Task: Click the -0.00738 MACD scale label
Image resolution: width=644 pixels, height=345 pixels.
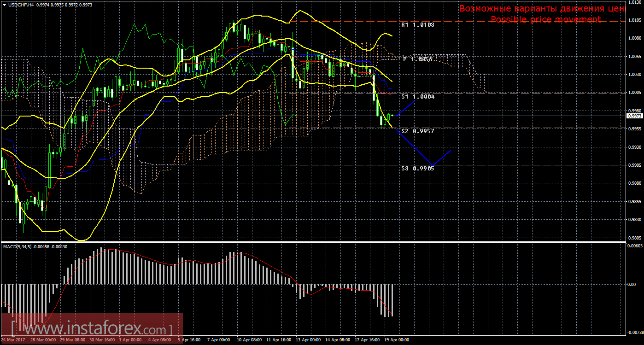Action: 635,332
